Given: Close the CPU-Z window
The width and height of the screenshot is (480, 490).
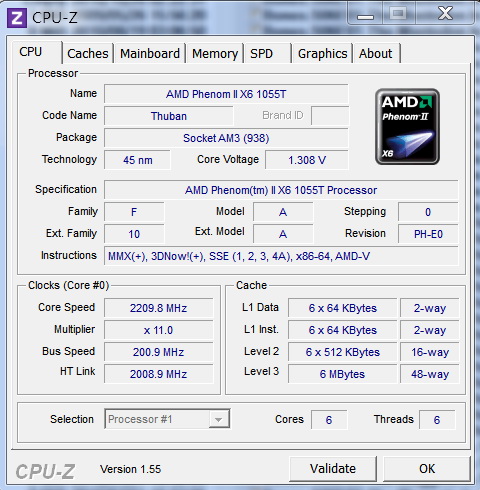Looking at the screenshot, I should coord(446,14).
